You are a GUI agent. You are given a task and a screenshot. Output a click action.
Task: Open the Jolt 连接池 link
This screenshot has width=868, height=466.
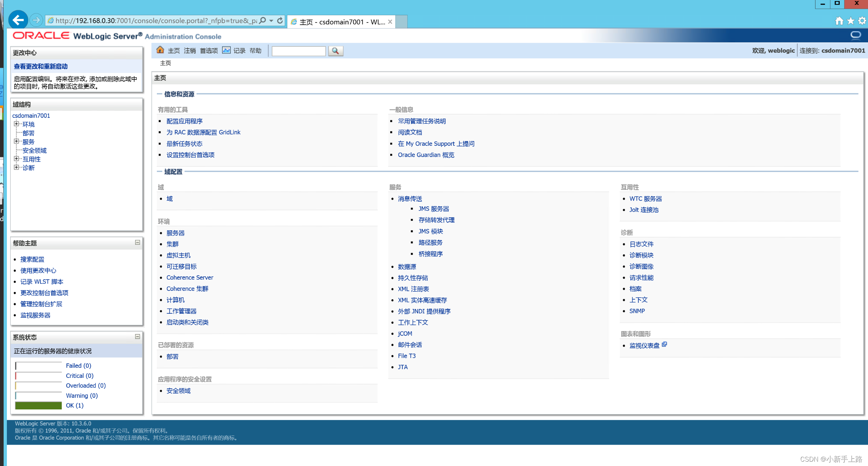(644, 210)
